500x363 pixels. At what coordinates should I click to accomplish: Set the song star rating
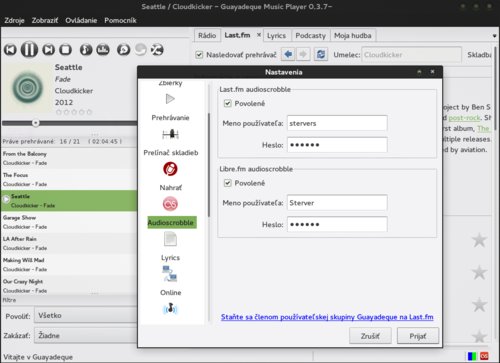point(74,112)
